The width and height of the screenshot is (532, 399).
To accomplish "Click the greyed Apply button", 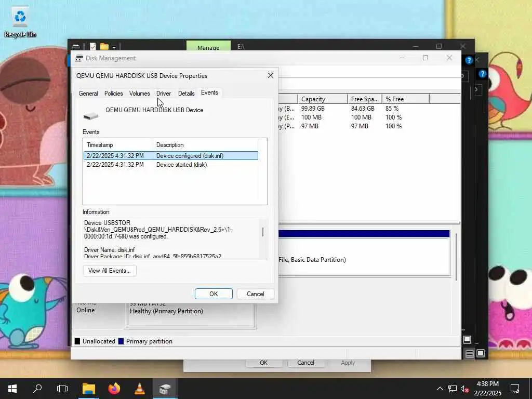I will [x=348, y=363].
